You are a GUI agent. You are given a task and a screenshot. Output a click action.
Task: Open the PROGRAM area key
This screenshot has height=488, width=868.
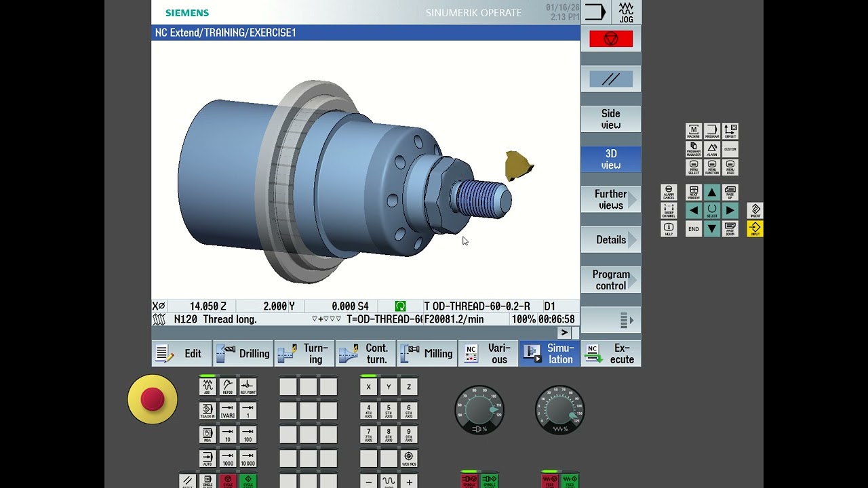pos(712,131)
